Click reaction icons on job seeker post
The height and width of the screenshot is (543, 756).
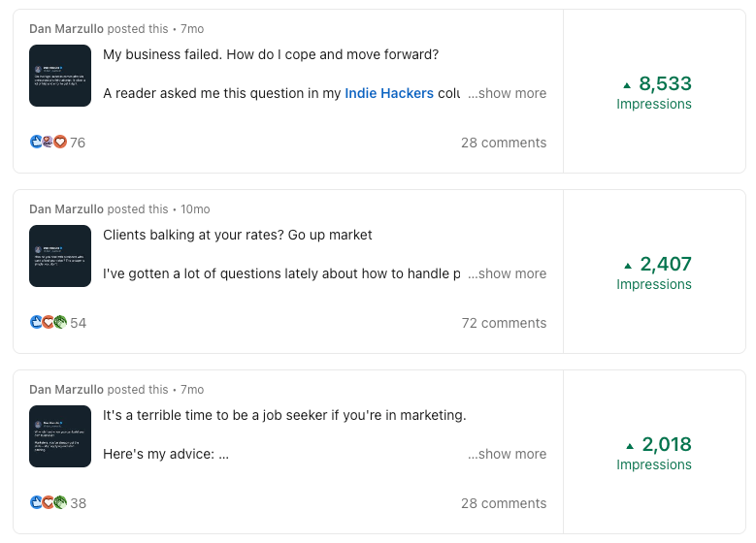[49, 503]
